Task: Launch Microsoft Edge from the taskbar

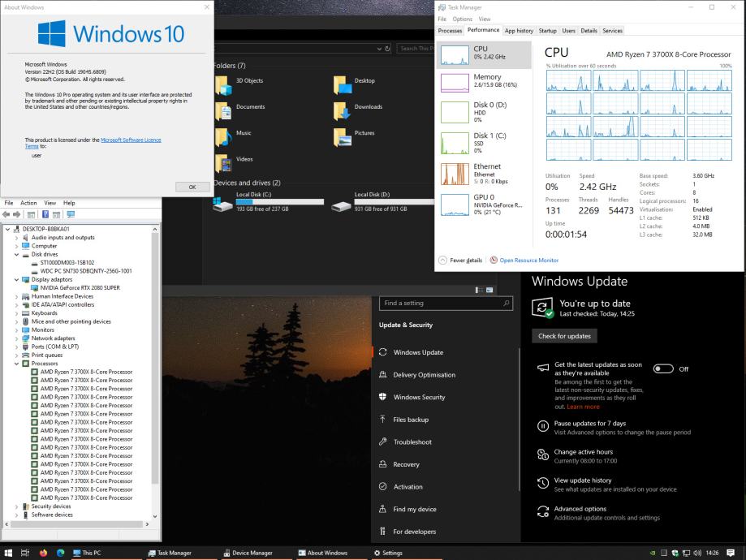Action: click(x=60, y=553)
